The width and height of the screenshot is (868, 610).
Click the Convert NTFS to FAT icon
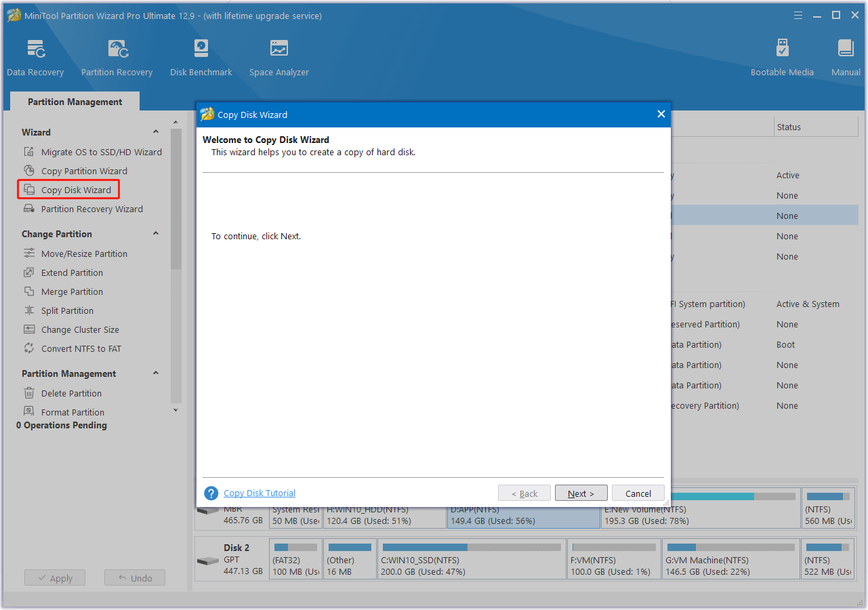click(28, 348)
